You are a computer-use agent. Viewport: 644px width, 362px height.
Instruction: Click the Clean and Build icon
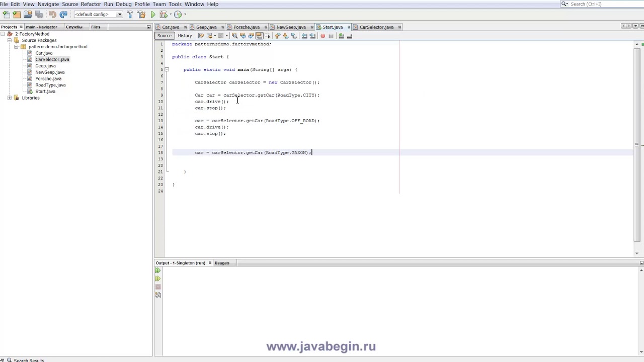click(141, 15)
